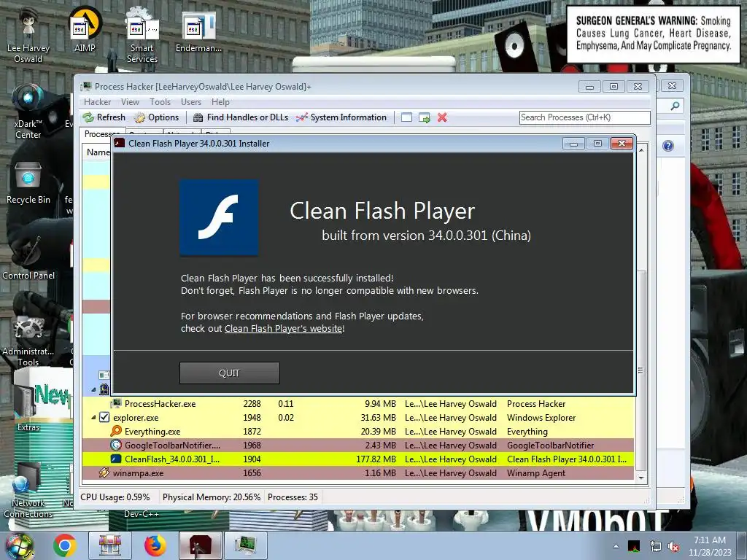This screenshot has height=560, width=747.
Task: Click the Process Hacker taskbar button
Action: (x=245, y=545)
